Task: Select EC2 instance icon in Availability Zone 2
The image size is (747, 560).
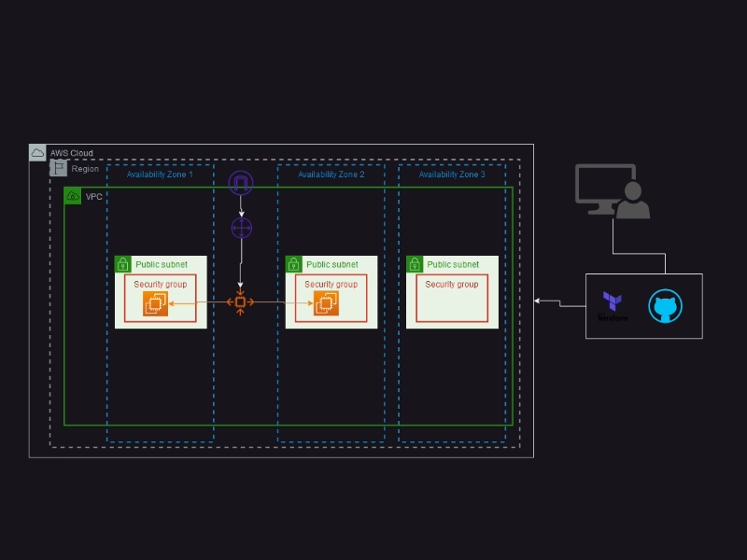Action: click(326, 303)
